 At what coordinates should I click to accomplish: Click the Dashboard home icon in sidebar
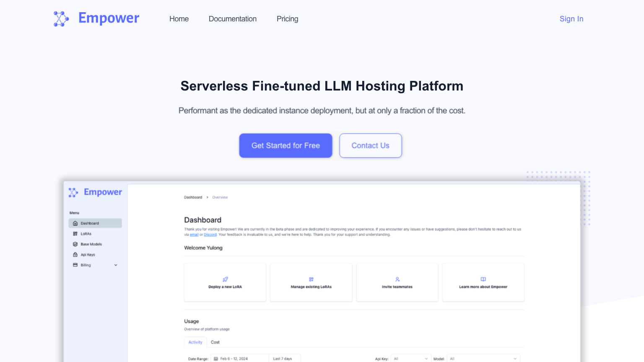coord(75,223)
